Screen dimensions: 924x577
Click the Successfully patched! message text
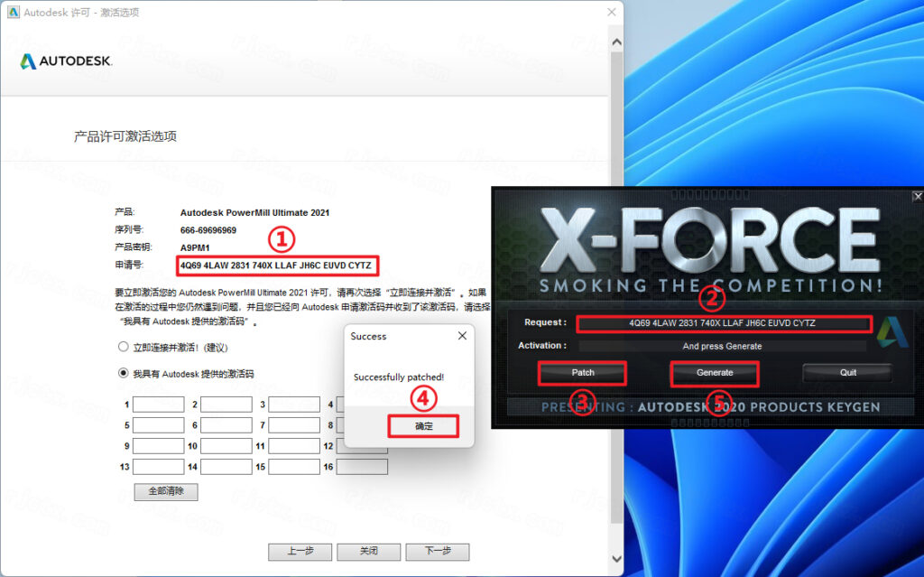(399, 377)
